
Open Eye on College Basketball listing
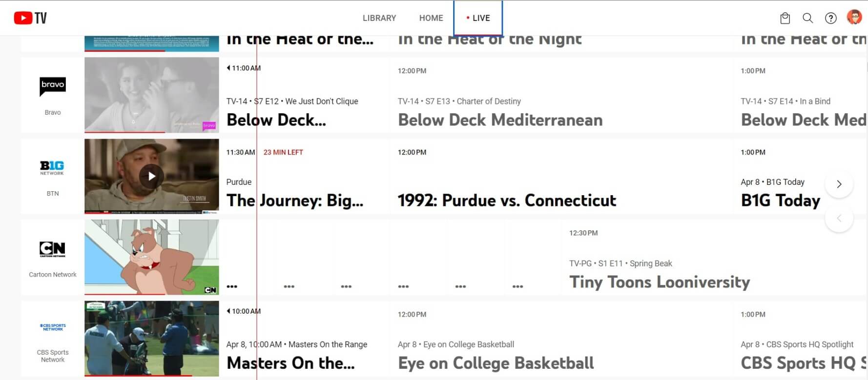click(x=496, y=363)
